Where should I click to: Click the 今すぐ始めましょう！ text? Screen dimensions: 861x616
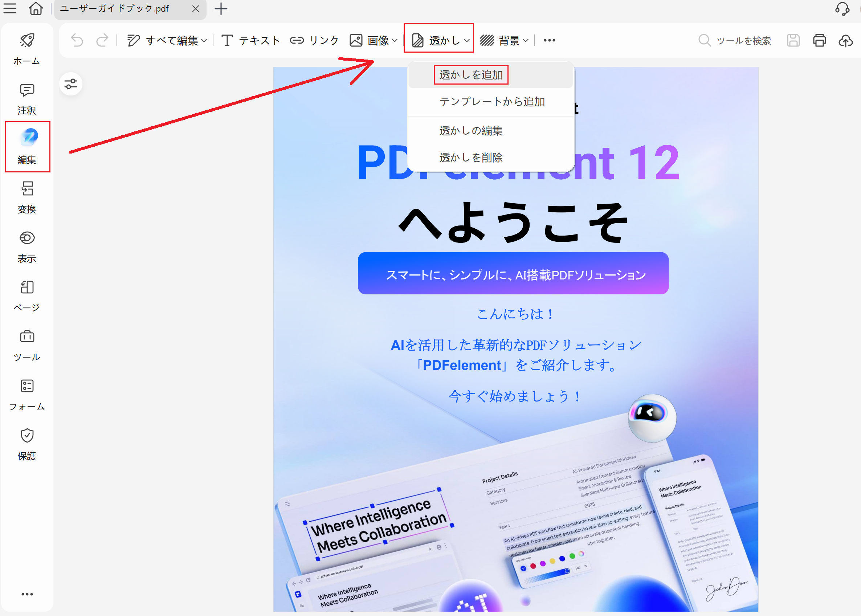tap(515, 396)
